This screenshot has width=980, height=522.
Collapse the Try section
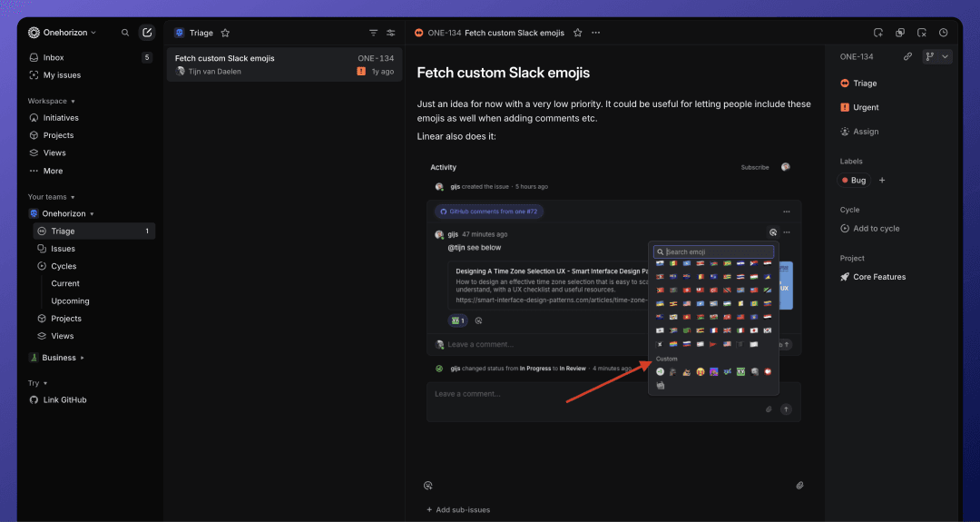37,383
